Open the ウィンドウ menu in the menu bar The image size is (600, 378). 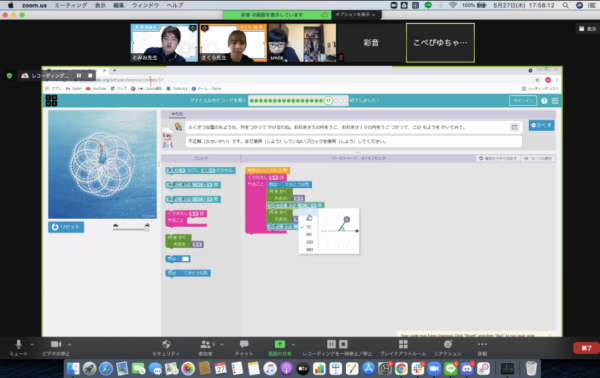click(145, 5)
